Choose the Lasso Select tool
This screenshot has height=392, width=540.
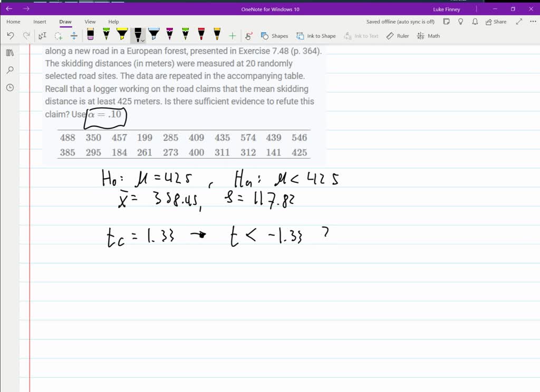pyautogui.click(x=59, y=36)
